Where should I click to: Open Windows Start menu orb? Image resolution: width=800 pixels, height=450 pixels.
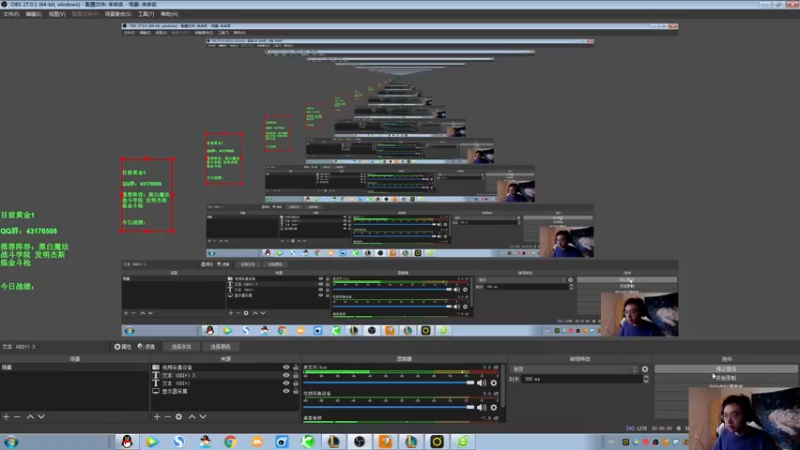[x=11, y=442]
